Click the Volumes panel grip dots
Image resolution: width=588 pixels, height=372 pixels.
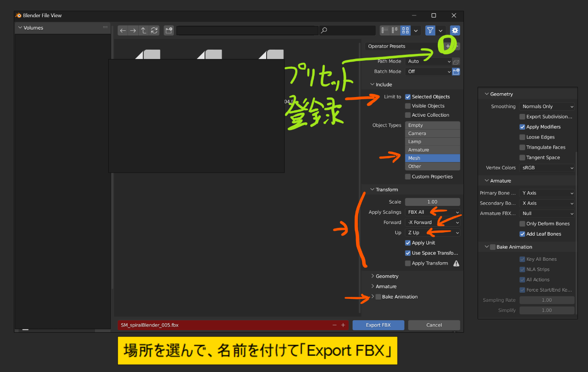(x=105, y=27)
